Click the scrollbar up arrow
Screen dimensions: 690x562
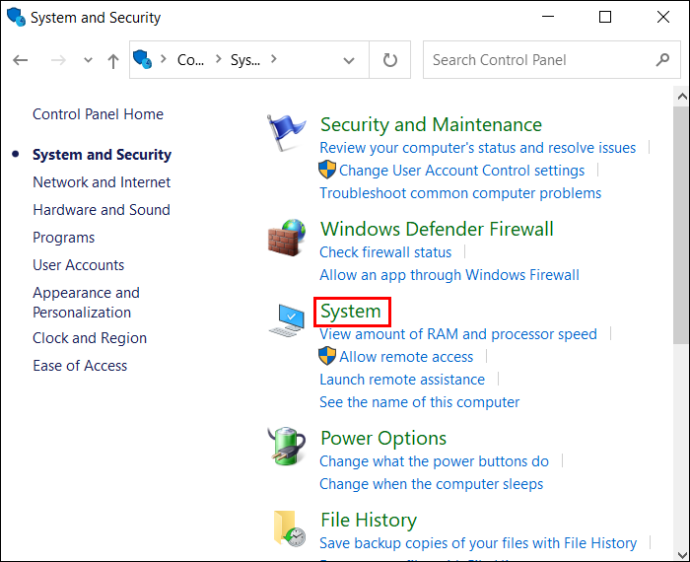[682, 96]
